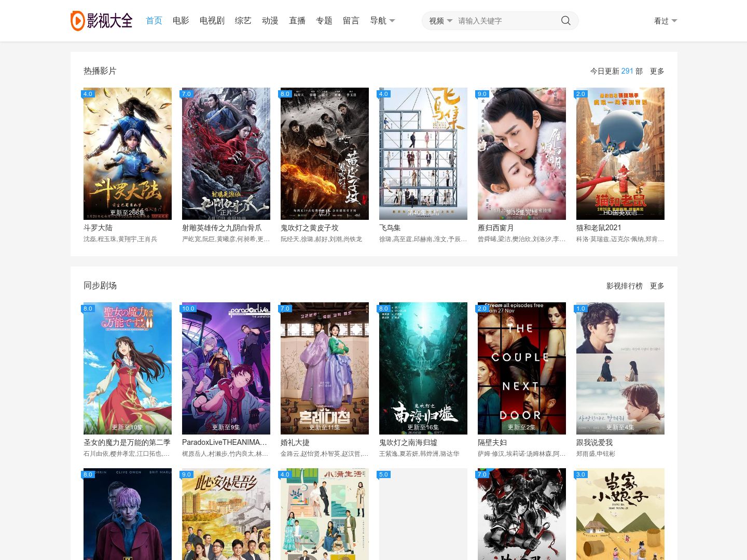This screenshot has height=560, width=747.
Task: Click the 跟我说爱我 title text
Action: [594, 442]
